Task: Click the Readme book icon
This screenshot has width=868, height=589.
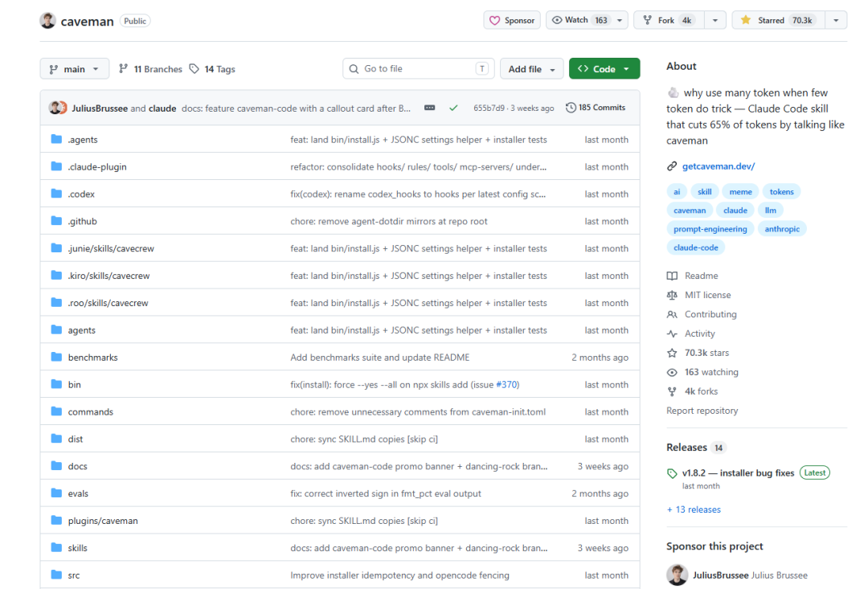Action: (672, 276)
